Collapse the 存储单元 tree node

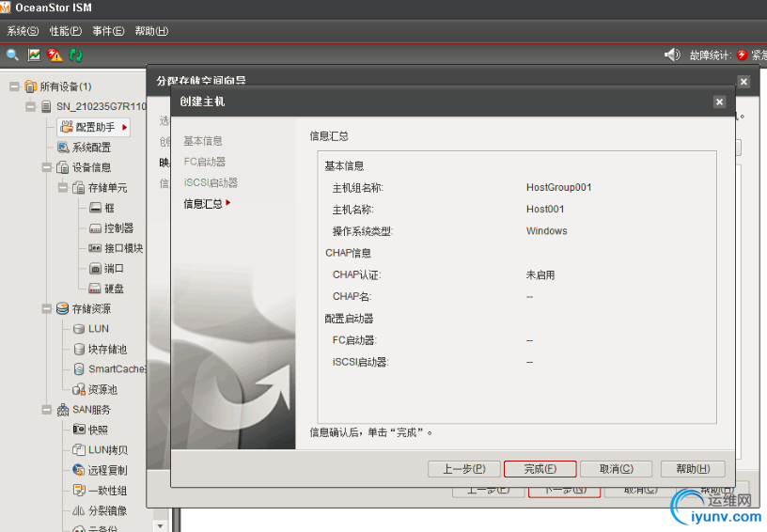pos(63,188)
